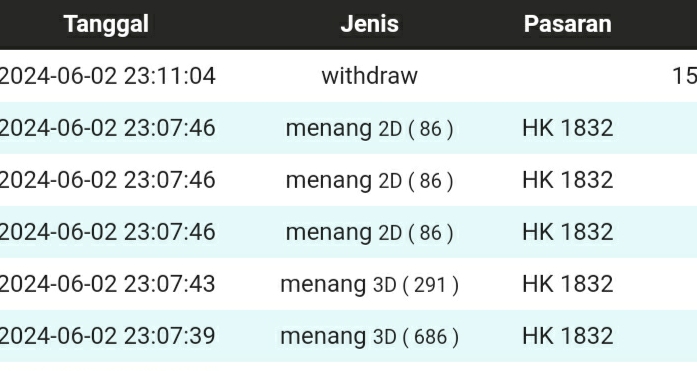
Task: Click HK 1832 in third 2D row
Action: (x=568, y=232)
